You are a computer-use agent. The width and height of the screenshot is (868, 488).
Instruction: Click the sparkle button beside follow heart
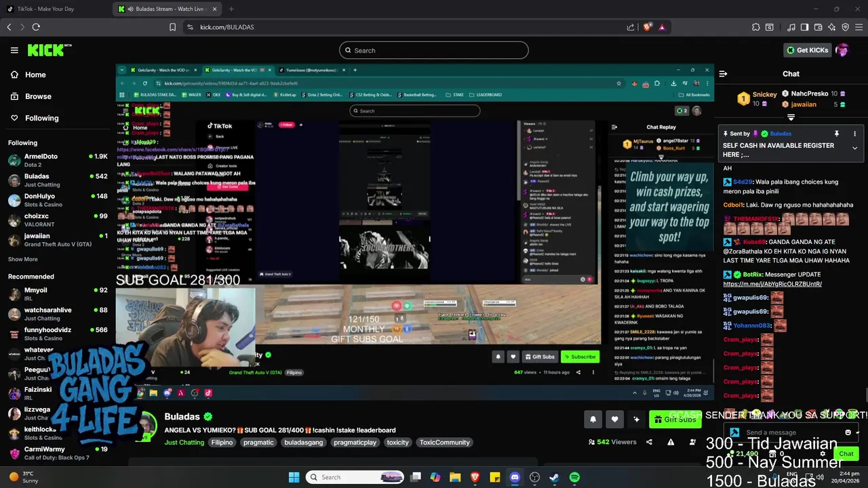tap(636, 420)
